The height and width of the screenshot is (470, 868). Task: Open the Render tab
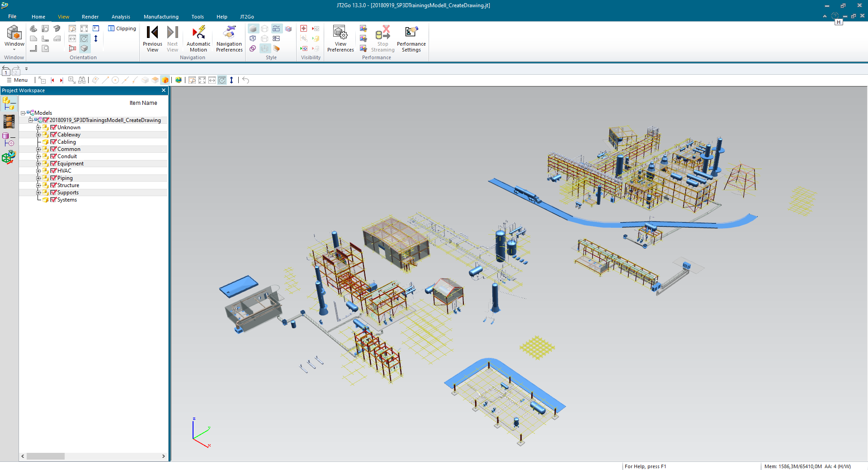click(x=90, y=17)
